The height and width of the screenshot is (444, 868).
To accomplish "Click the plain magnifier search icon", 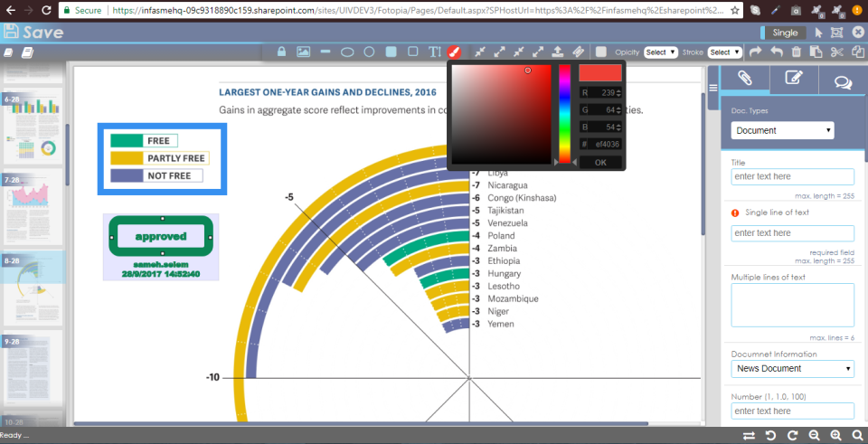I will coord(857,436).
